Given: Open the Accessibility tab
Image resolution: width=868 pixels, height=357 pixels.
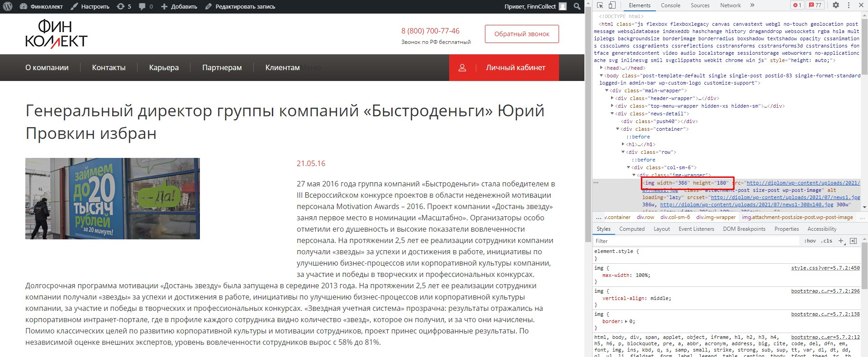Looking at the screenshot, I should coord(822,229).
